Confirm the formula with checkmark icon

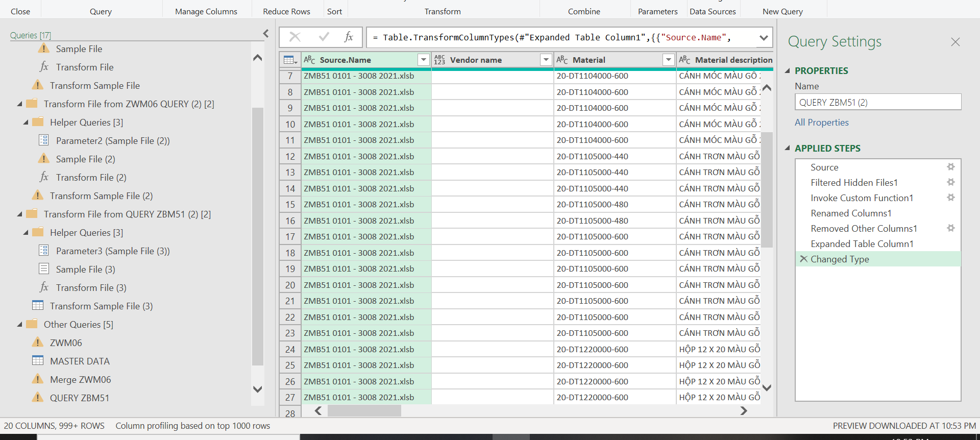324,37
